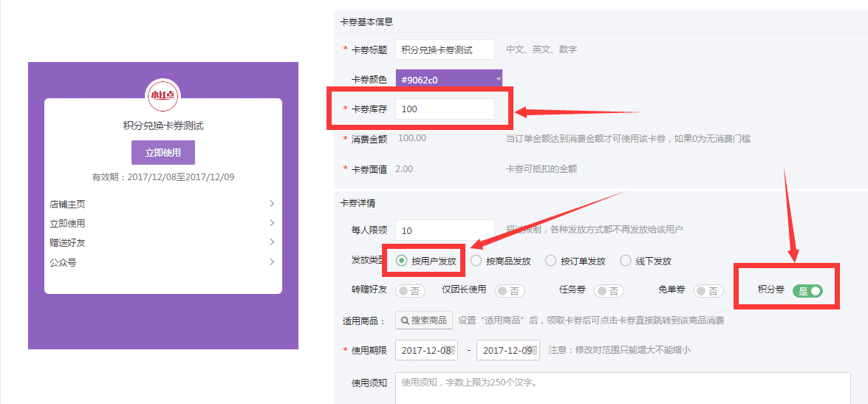The height and width of the screenshot is (404, 868).
Task: Enable the 仅团长使用 switch
Action: pos(510,291)
